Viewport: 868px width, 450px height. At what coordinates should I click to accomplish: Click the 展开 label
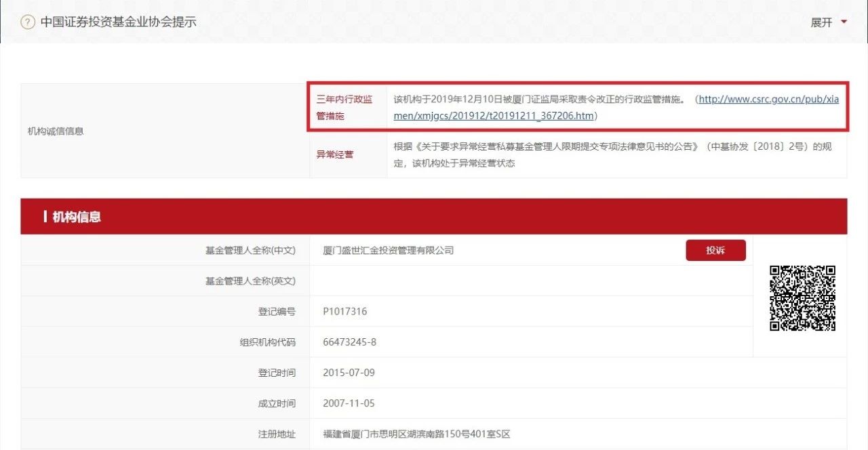821,22
